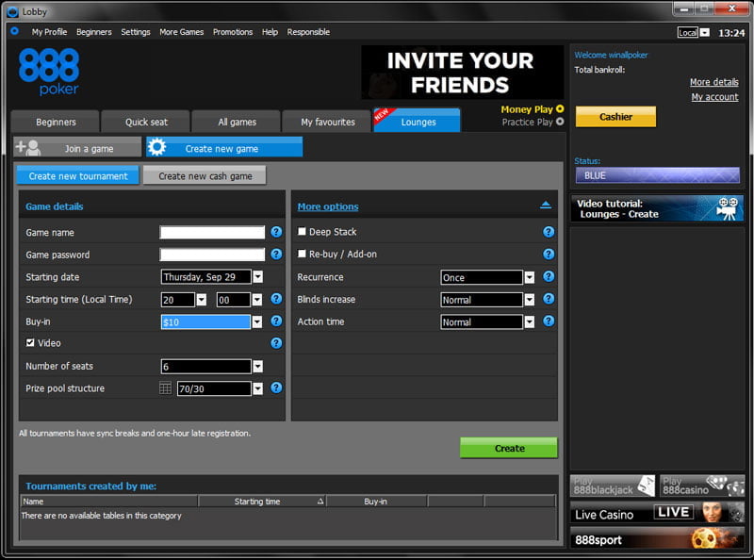Image resolution: width=754 pixels, height=560 pixels.
Task: Open the Help menu
Action: coord(270,32)
